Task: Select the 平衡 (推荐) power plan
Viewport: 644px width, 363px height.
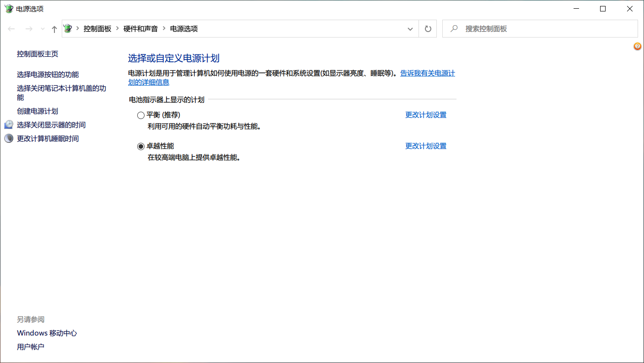Action: point(141,115)
